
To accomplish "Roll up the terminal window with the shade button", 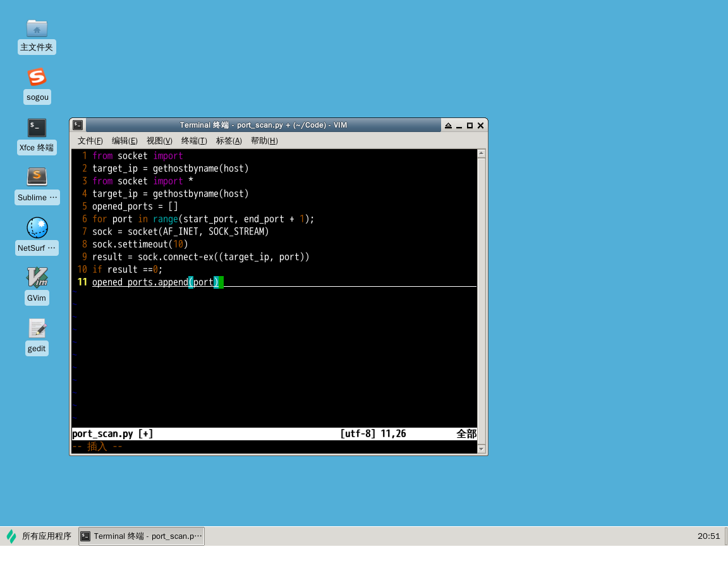I will (448, 126).
